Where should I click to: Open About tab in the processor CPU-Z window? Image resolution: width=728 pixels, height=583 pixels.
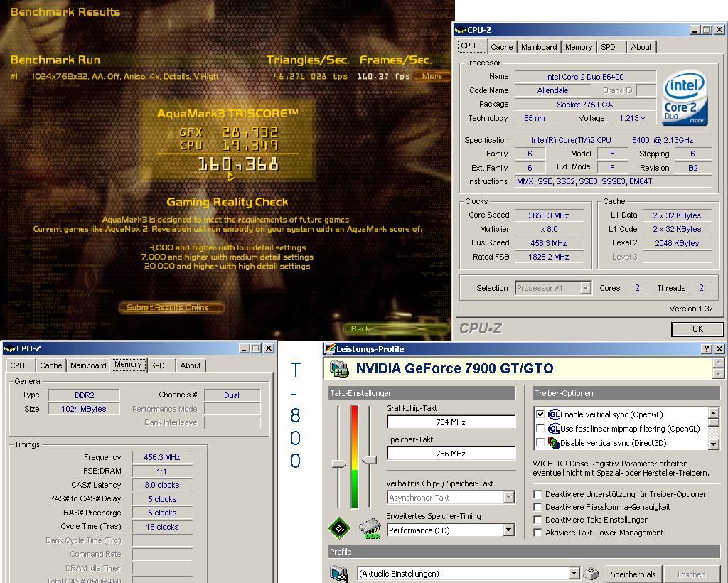(641, 47)
